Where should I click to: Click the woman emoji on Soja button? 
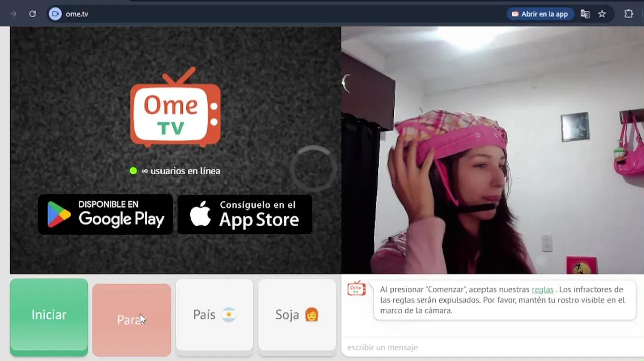point(312,315)
